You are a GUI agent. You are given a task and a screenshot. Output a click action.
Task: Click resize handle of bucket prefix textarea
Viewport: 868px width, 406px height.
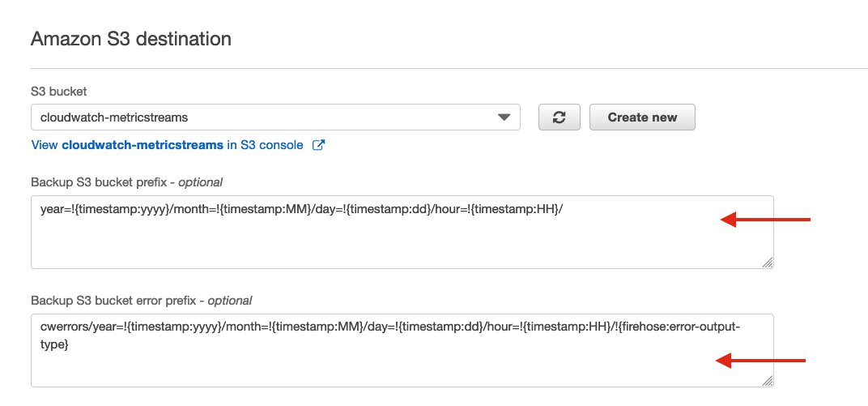pyautogui.click(x=768, y=263)
